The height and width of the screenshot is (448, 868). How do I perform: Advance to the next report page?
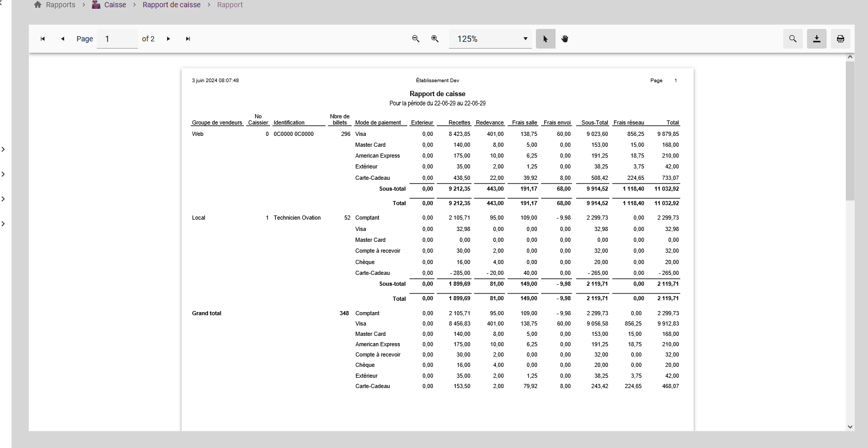click(169, 39)
